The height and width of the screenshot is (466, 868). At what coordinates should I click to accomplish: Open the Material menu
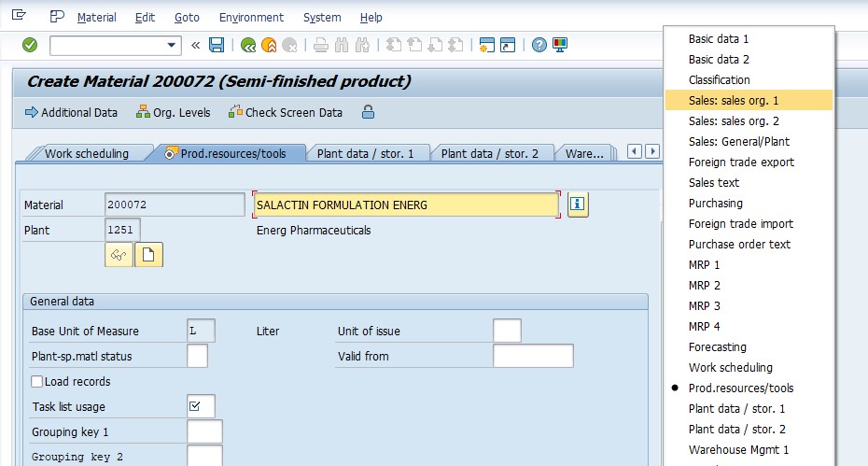coord(97,18)
